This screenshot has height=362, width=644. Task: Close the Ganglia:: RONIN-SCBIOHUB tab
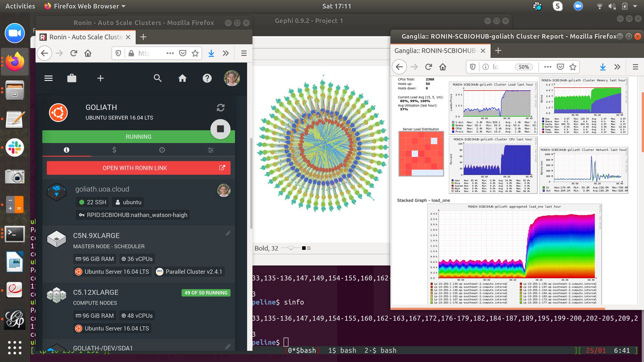(483, 51)
